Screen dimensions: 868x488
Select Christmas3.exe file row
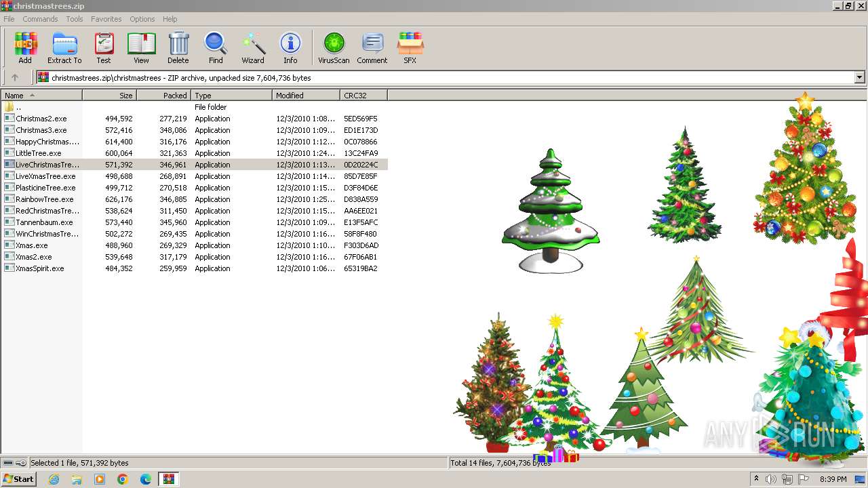(194, 130)
